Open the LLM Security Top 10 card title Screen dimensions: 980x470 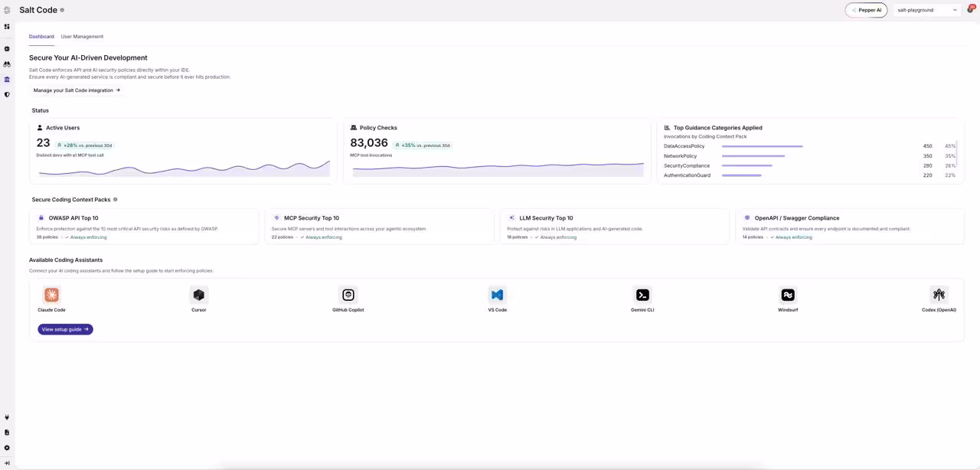(546, 218)
